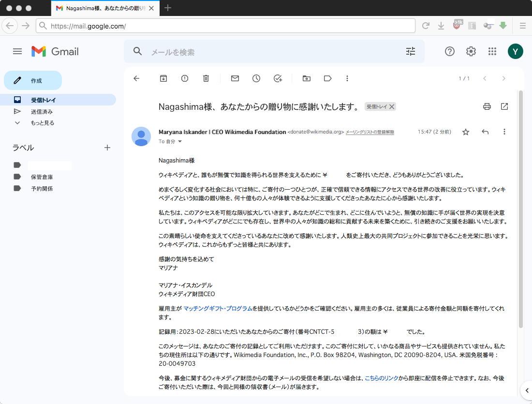
Task: Snooze this email clock icon
Action: click(x=256, y=78)
